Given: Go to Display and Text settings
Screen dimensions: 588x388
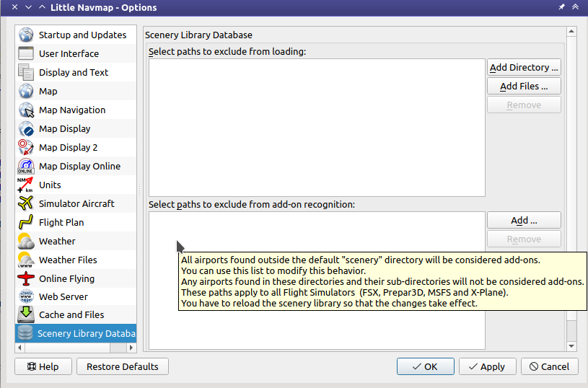Looking at the screenshot, I should [76, 72].
